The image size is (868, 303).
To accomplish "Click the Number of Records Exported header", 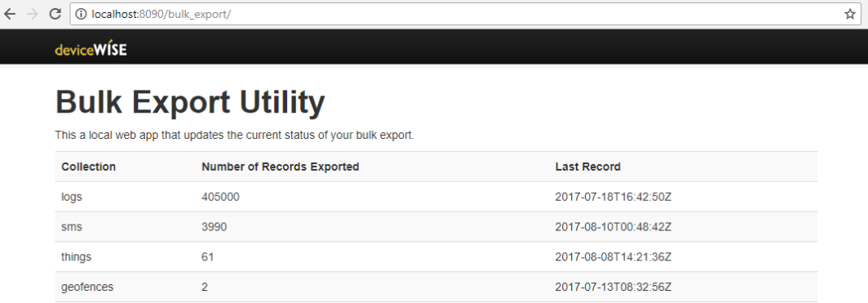I will 281,167.
